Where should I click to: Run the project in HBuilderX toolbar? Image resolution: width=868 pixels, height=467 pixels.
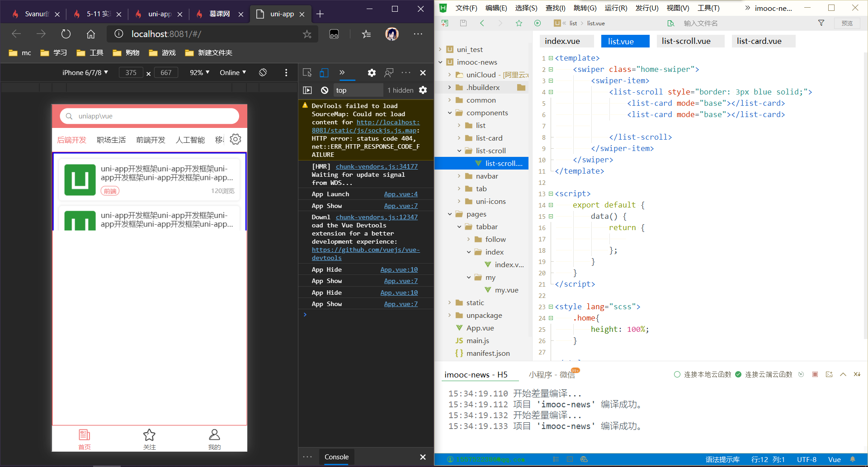[x=538, y=23]
